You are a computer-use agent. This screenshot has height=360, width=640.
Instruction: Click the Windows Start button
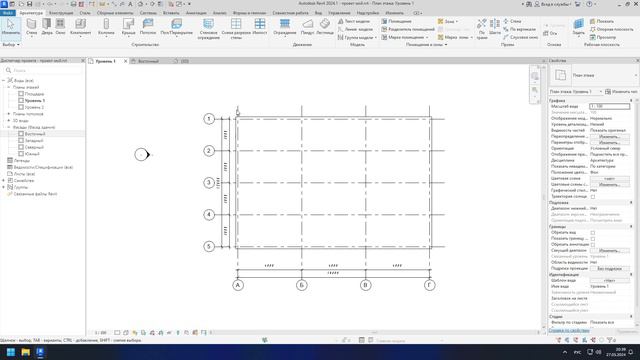coord(11,352)
